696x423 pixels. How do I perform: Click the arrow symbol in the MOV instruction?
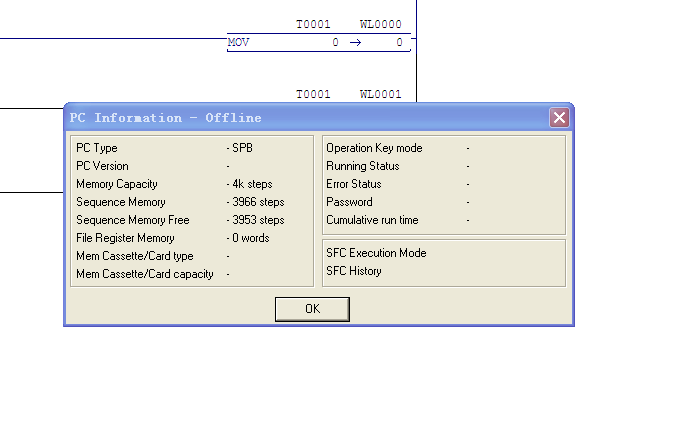355,43
